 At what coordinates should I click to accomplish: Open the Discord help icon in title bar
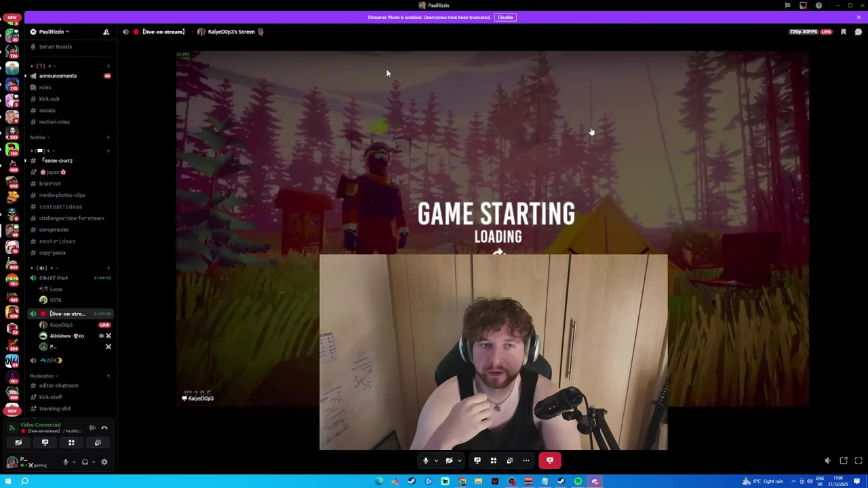[x=818, y=5]
